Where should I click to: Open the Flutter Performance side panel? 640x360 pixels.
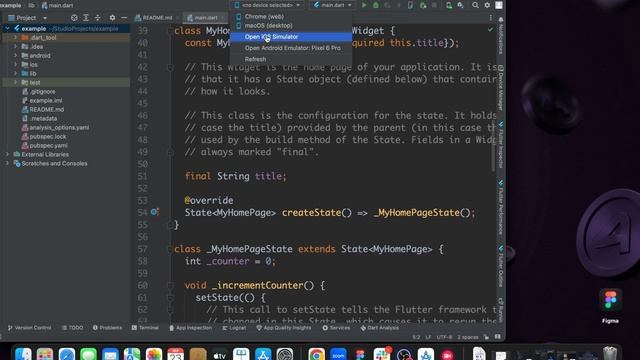(x=501, y=207)
